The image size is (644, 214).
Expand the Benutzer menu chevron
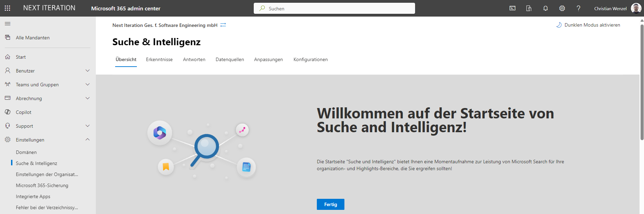point(88,70)
